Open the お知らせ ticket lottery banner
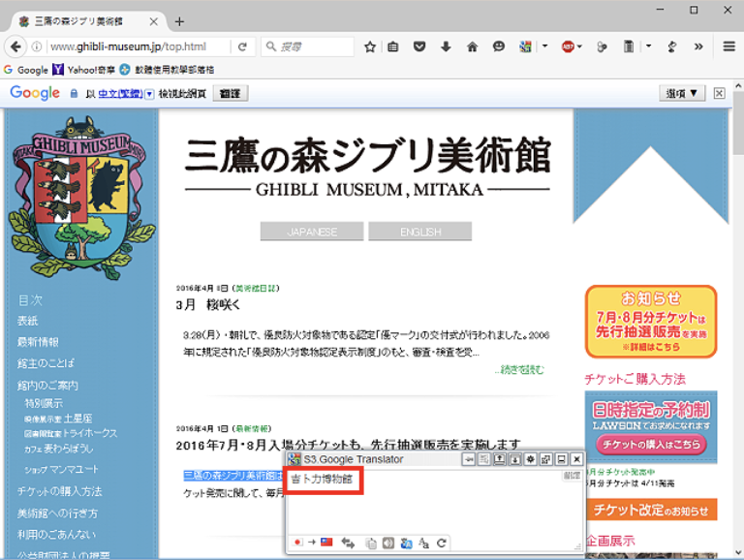Viewport: 744px width, 560px height. (x=651, y=322)
